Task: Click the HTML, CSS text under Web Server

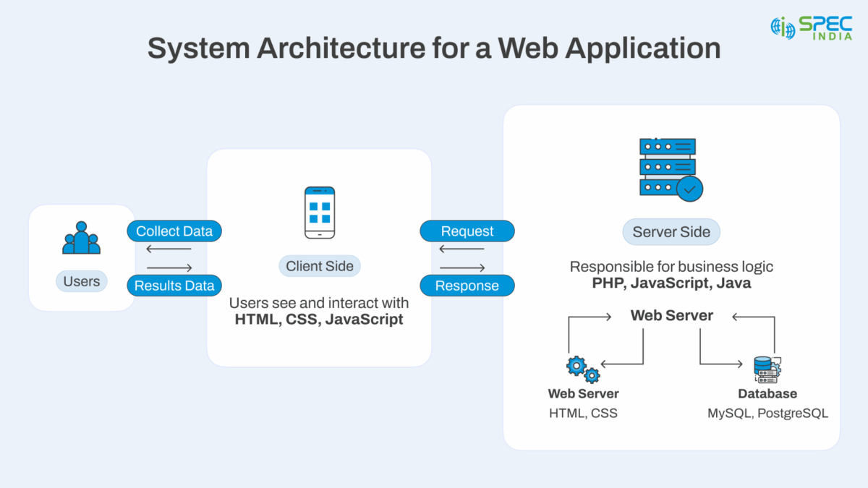Action: [583, 414]
